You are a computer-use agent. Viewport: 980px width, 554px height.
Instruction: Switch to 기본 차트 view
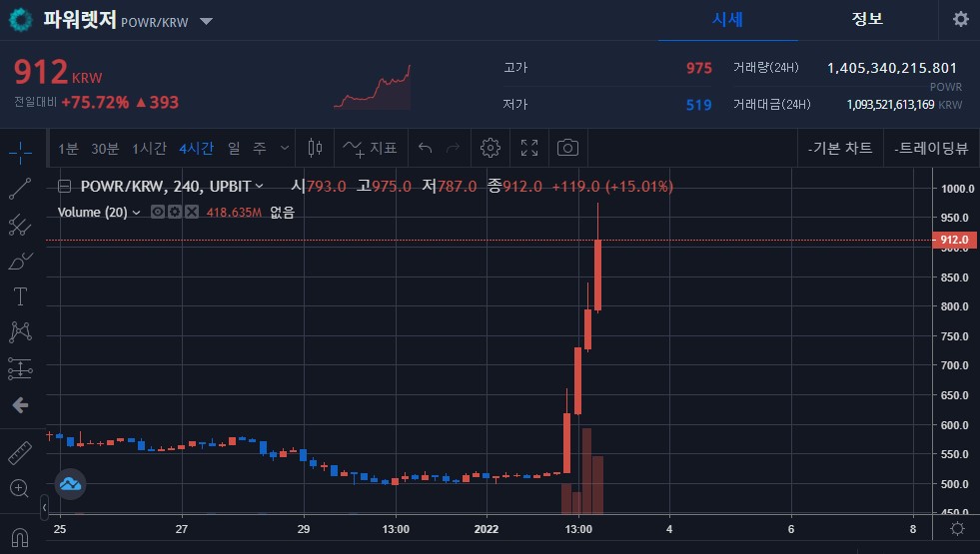pyautogui.click(x=840, y=148)
